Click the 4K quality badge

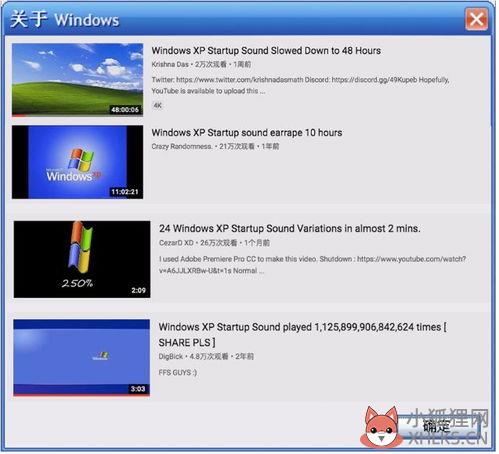pos(157,106)
